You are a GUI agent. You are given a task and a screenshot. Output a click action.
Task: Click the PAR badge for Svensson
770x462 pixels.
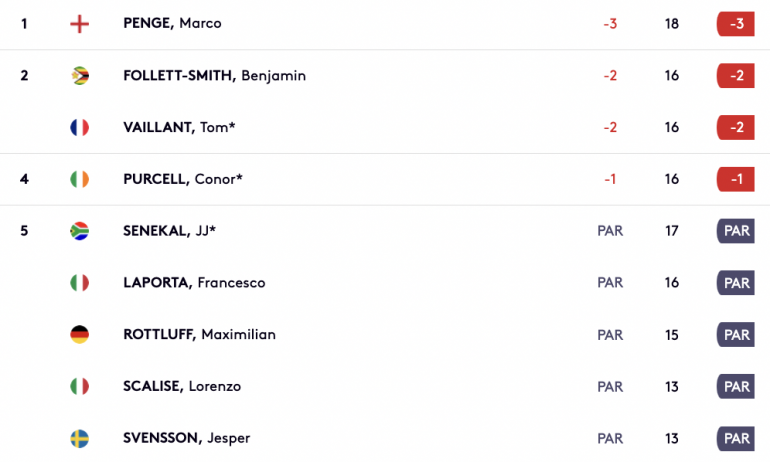(x=736, y=438)
